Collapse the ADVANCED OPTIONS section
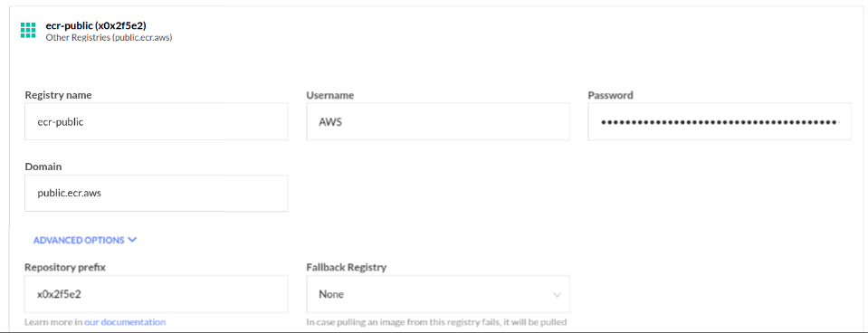 click(85, 240)
